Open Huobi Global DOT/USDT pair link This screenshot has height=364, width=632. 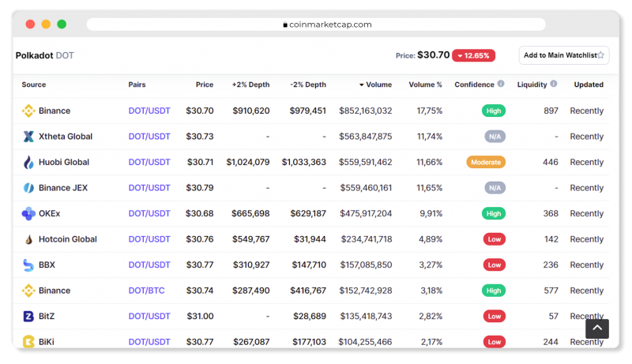[149, 163]
